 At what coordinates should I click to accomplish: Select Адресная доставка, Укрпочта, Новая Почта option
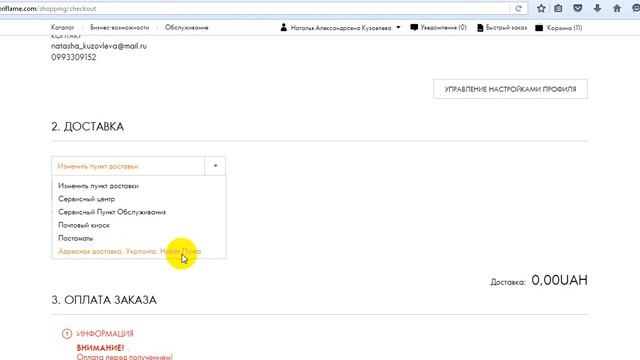[129, 251]
